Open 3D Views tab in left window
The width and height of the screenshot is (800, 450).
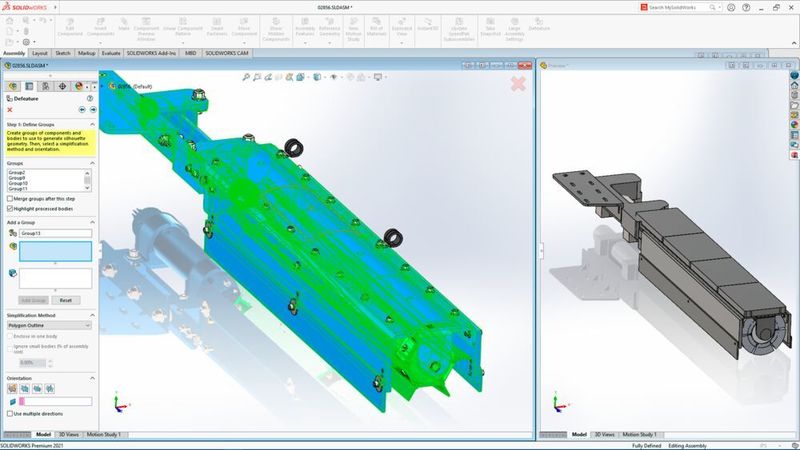69,435
